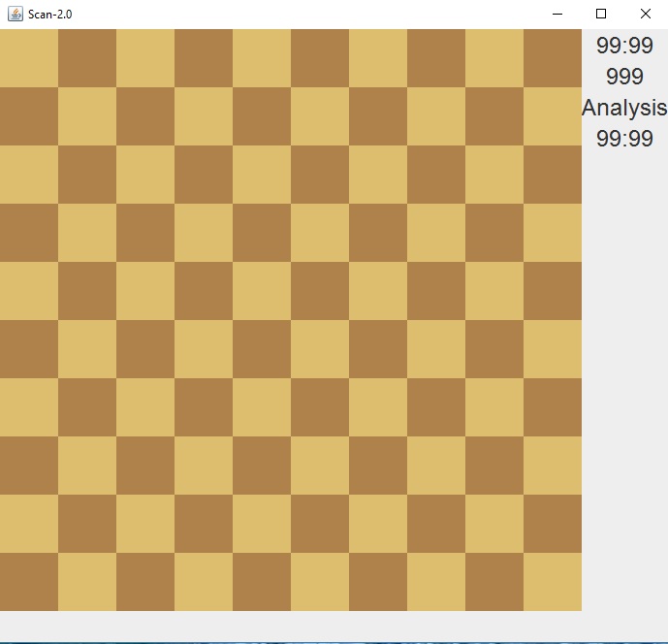Select the top-left corner light square

point(29,58)
